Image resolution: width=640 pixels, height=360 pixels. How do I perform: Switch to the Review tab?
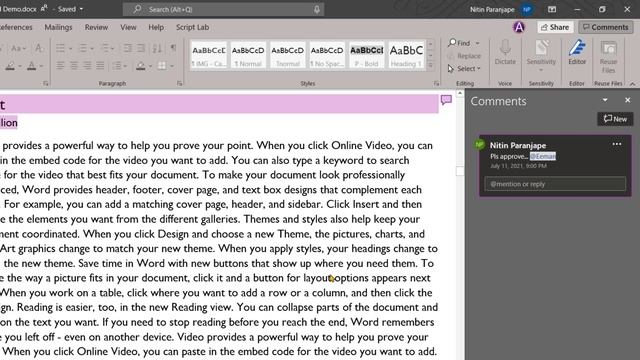[96, 27]
